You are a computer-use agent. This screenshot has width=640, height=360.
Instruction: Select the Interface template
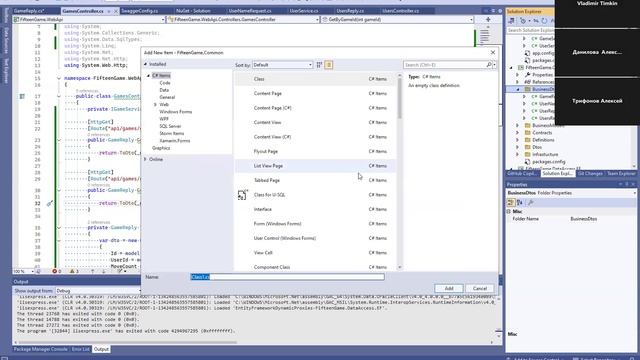click(315, 209)
